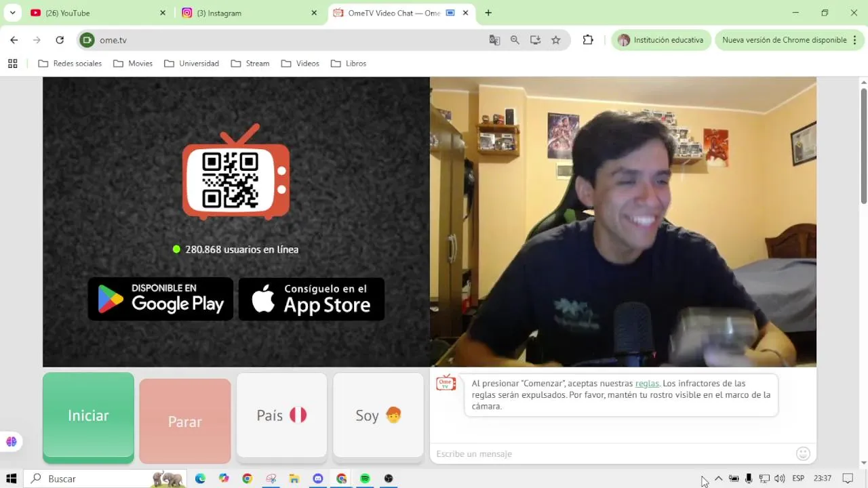The height and width of the screenshot is (488, 868).
Task: Open the reglas link in chat
Action: (647, 384)
